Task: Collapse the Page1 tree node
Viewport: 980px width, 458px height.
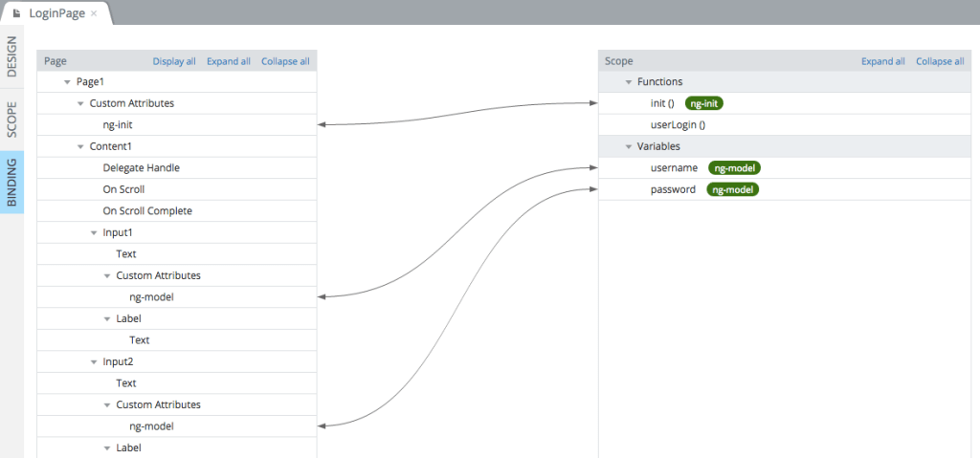Action: [x=68, y=82]
